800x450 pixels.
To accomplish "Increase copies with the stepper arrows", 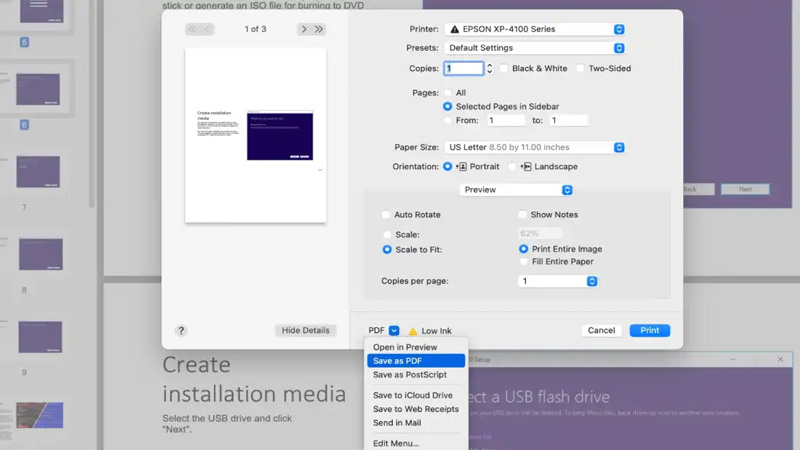I will (489, 66).
